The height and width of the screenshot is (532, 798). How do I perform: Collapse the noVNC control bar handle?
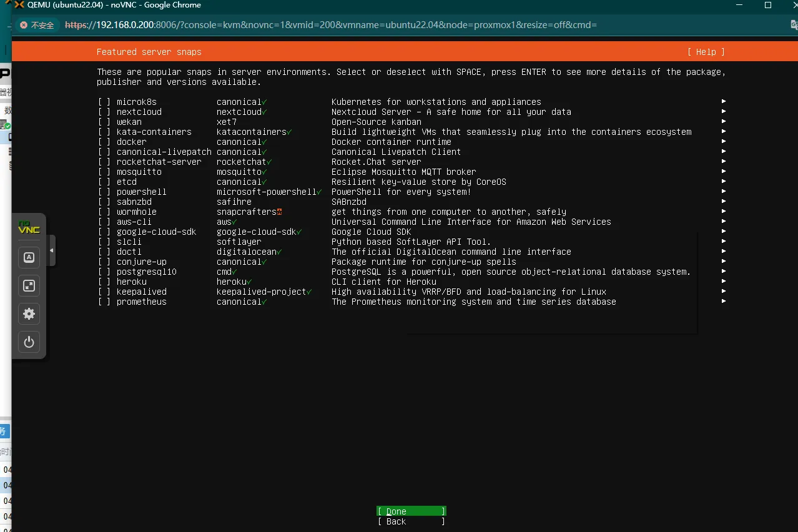pyautogui.click(x=51, y=250)
